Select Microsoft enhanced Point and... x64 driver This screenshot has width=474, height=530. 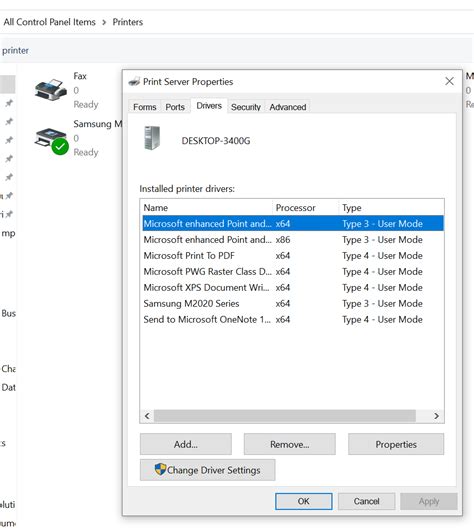pos(293,223)
